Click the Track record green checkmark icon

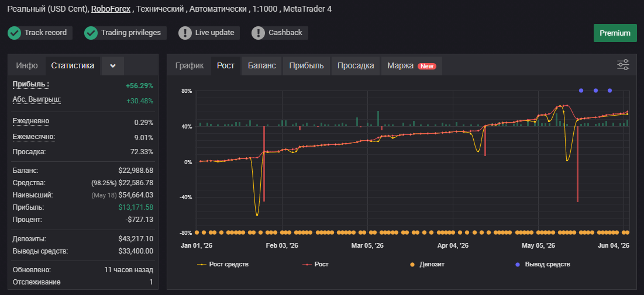coord(15,33)
